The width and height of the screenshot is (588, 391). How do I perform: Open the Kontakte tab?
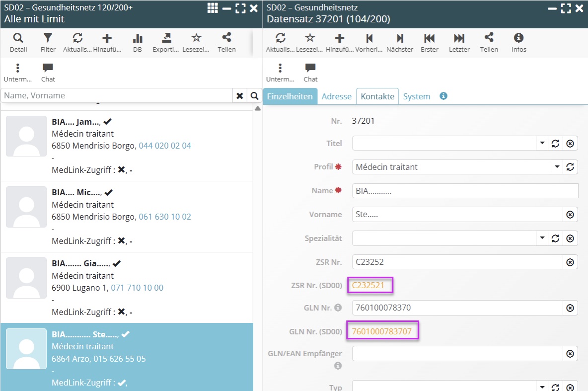pyautogui.click(x=377, y=96)
